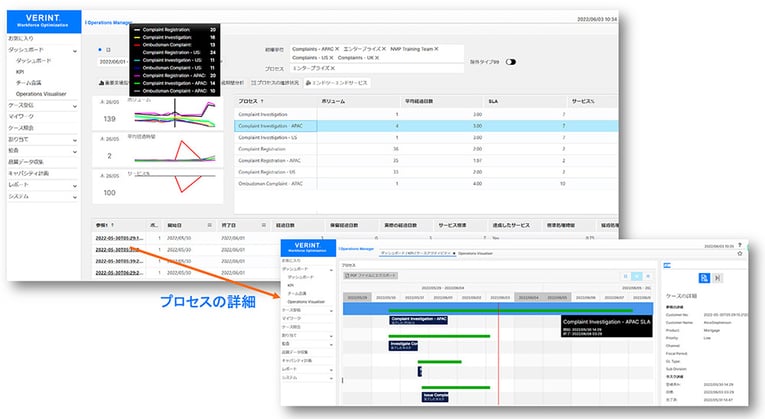Image resolution: width=765 pixels, height=419 pixels.
Task: Select Complaint Investigation - APAC highlighted row
Action: point(426,126)
